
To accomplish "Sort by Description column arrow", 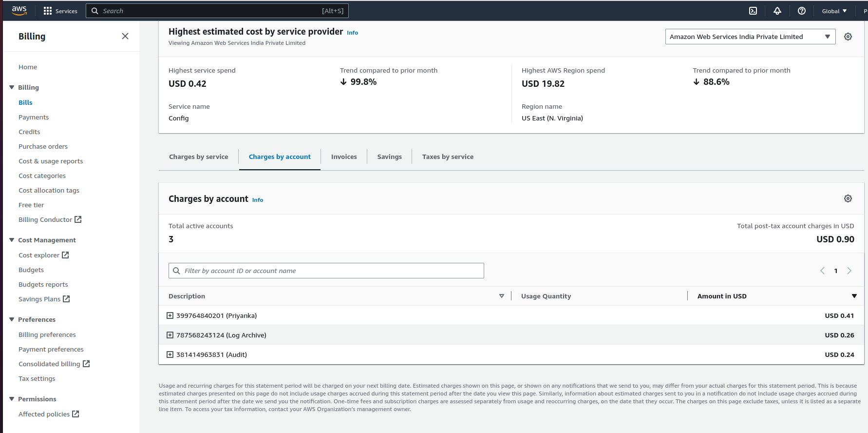I will 502,296.
